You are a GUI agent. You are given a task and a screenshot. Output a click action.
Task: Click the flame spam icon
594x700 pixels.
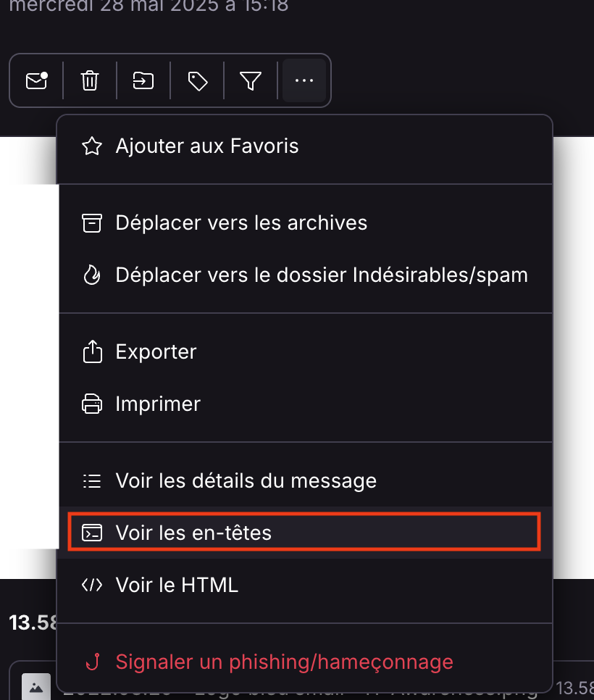click(92, 275)
